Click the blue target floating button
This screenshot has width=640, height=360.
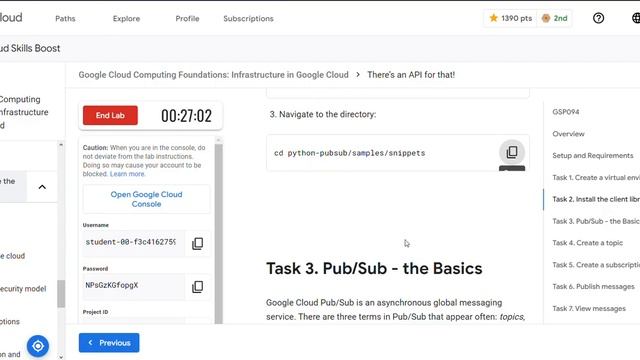pos(38,346)
